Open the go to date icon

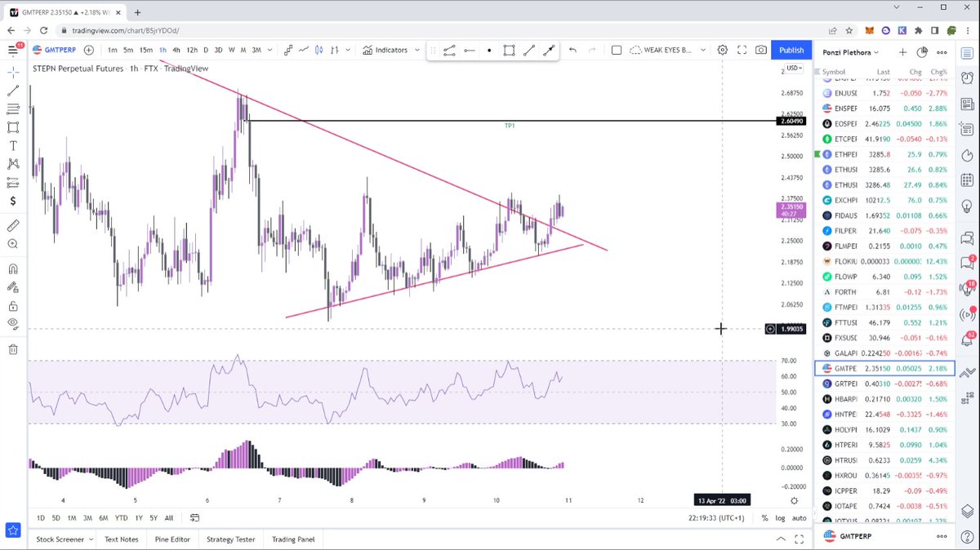click(x=195, y=517)
